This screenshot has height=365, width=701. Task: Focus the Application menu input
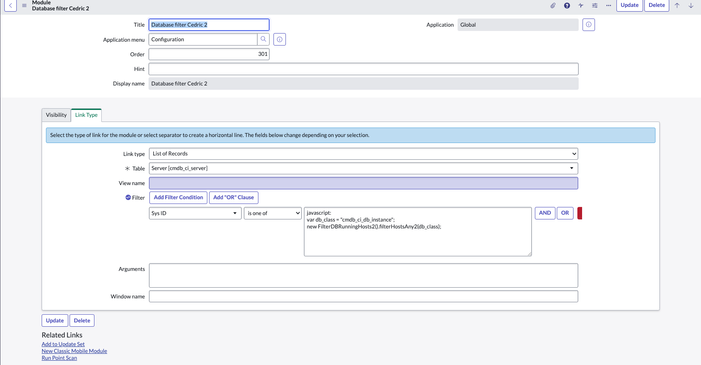click(203, 39)
